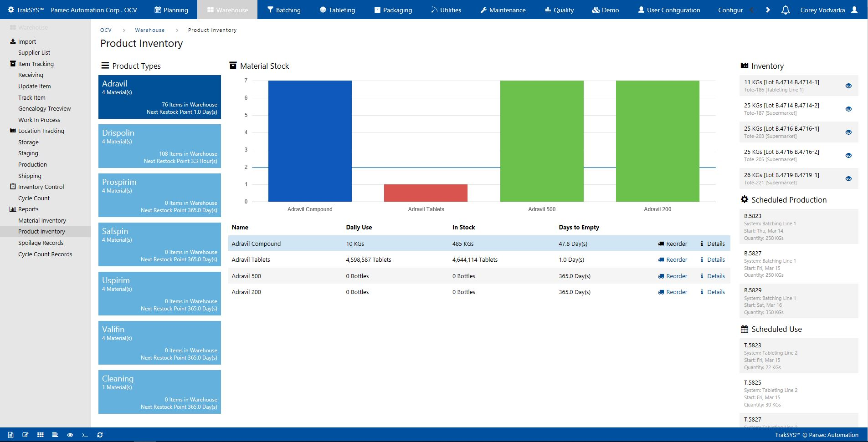This screenshot has width=868, height=442.
Task: Reorder Adravil Tablets
Action: pos(673,259)
